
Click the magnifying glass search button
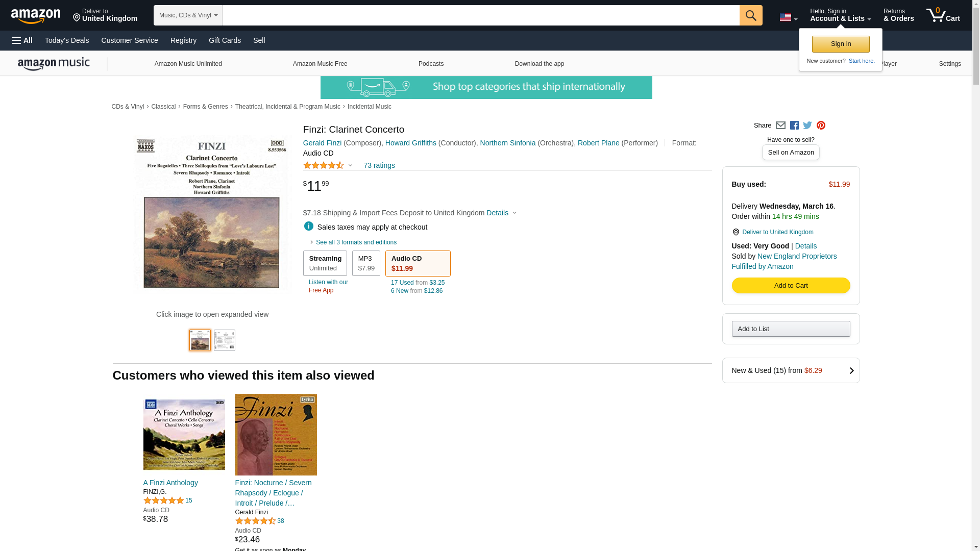750,15
